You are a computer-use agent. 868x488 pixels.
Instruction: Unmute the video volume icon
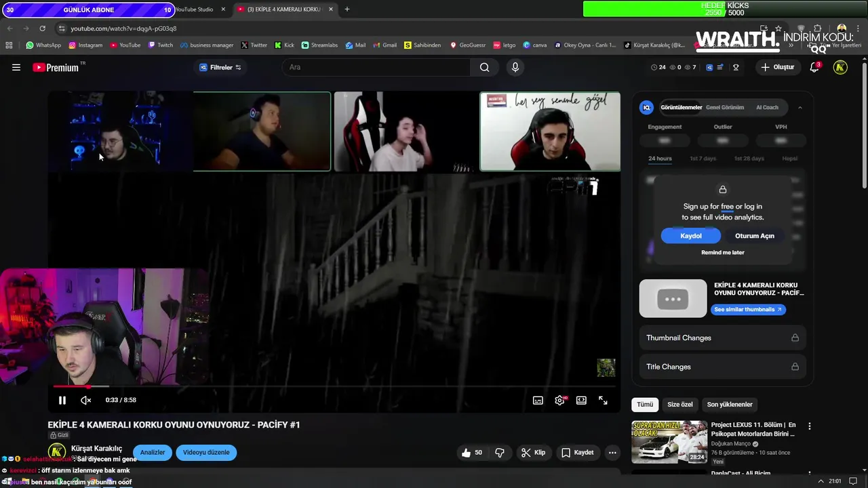(86, 401)
